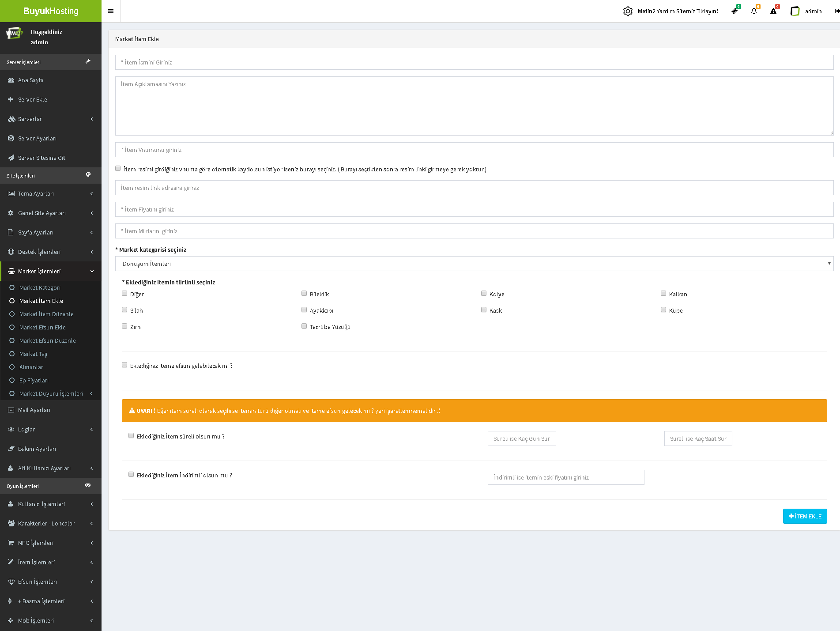The image size is (840, 631).
Task: Click the Metin2 help gear icon
Action: [x=628, y=11]
